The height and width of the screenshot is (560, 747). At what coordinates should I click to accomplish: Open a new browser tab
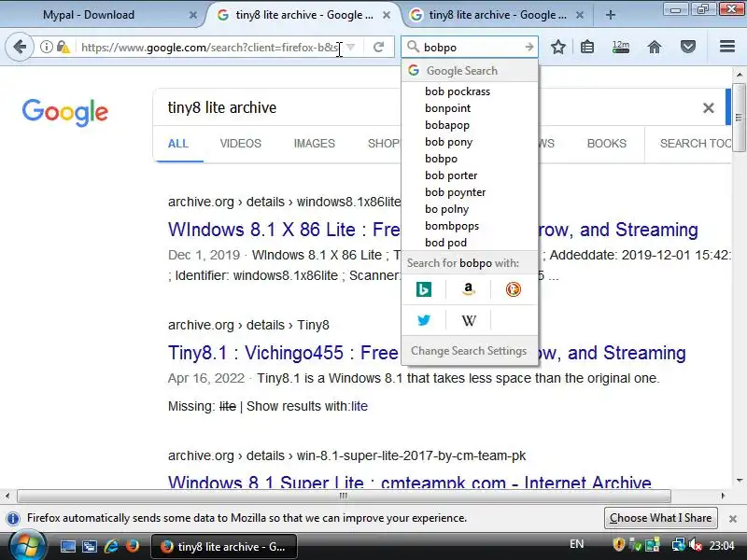tap(611, 15)
